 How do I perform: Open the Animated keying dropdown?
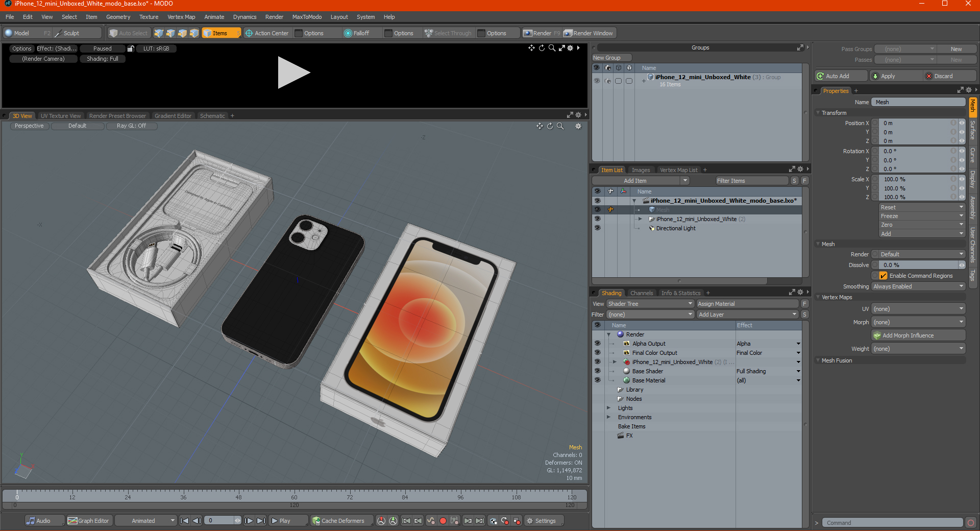[x=145, y=521]
